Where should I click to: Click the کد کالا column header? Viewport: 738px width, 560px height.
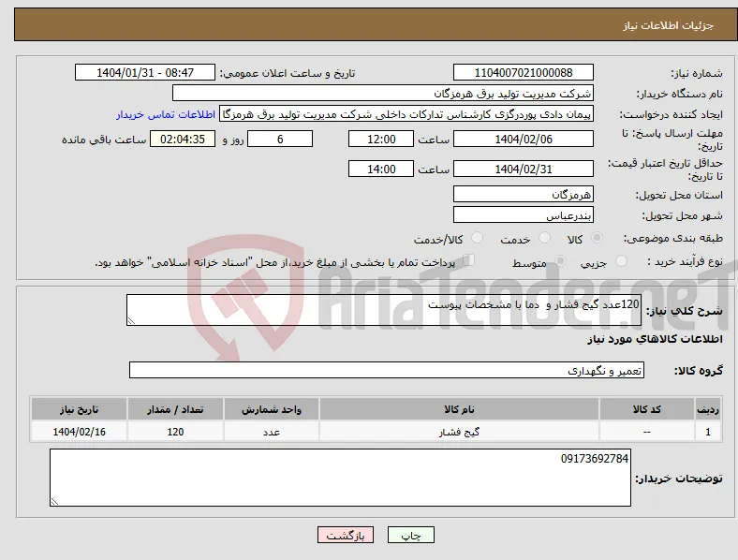pyautogui.click(x=647, y=409)
